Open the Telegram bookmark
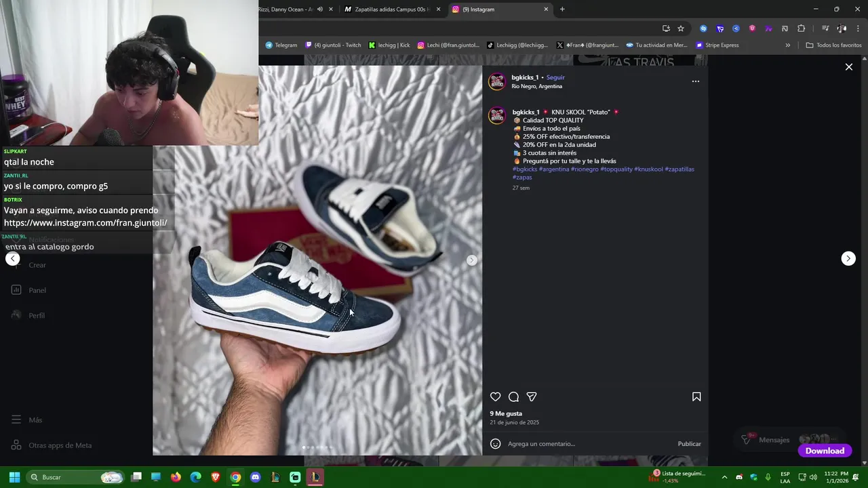 [x=281, y=45]
